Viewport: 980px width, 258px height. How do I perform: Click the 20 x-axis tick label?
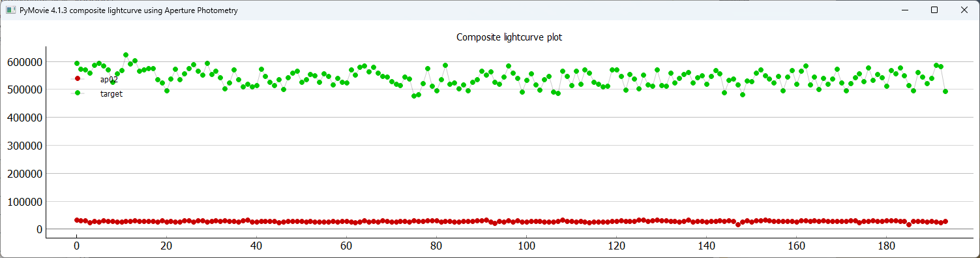point(166,247)
